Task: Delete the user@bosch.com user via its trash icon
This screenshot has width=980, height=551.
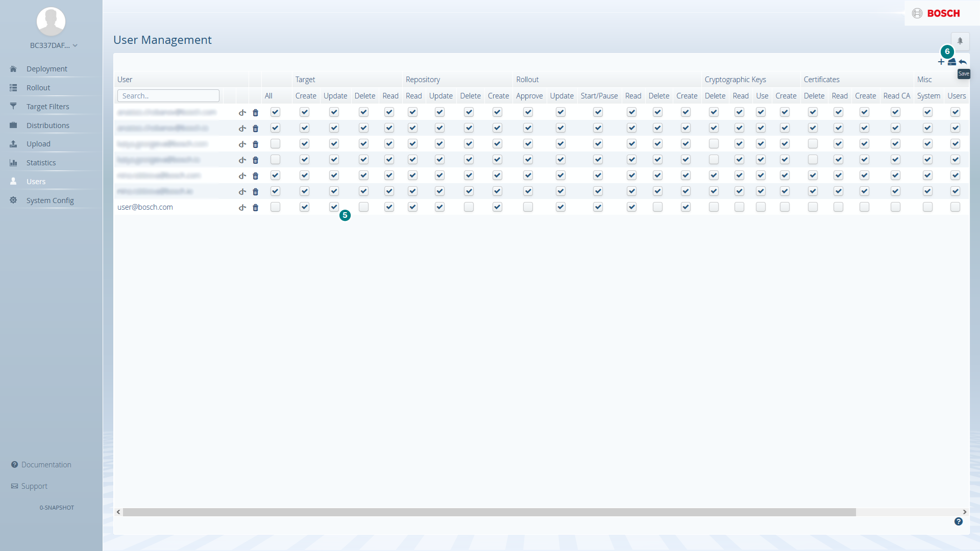Action: [x=256, y=208]
